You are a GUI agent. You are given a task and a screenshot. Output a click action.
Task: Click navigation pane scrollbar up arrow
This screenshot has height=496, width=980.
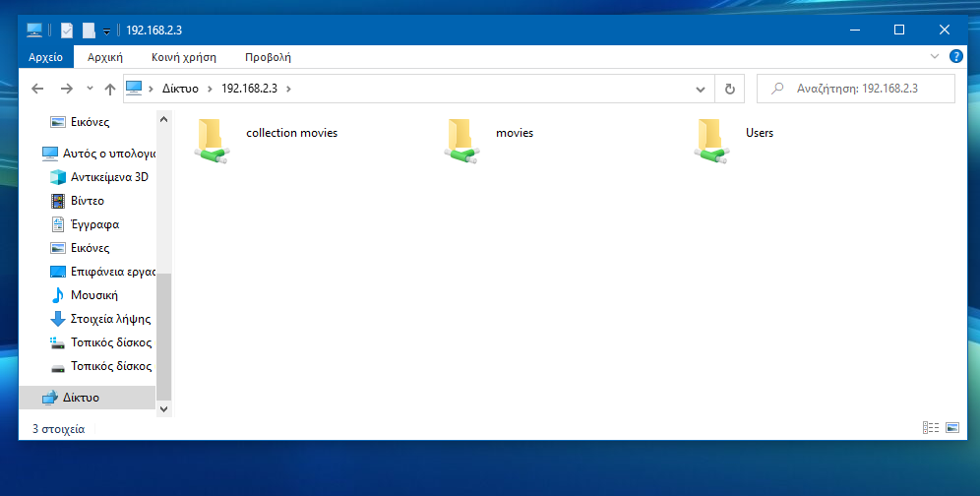(x=163, y=119)
